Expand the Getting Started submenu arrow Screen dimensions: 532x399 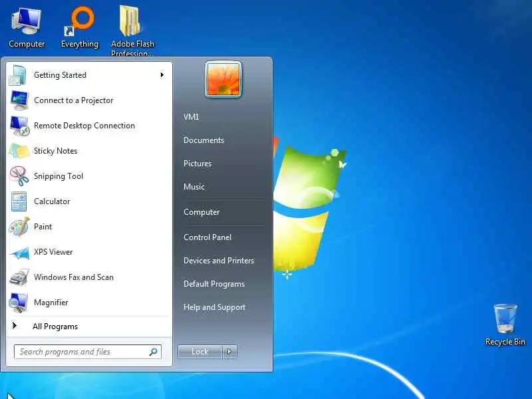point(162,75)
